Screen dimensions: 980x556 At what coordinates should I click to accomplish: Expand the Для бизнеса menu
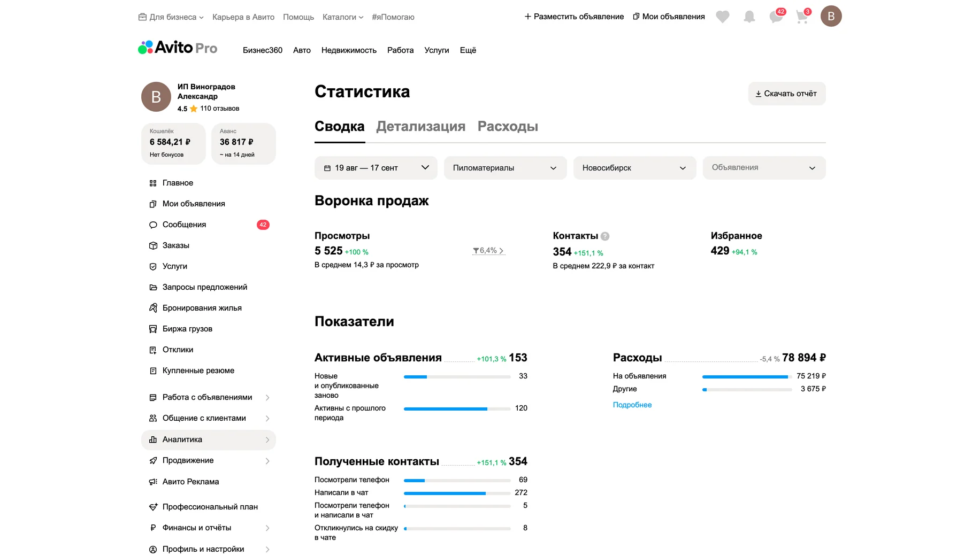tap(171, 17)
